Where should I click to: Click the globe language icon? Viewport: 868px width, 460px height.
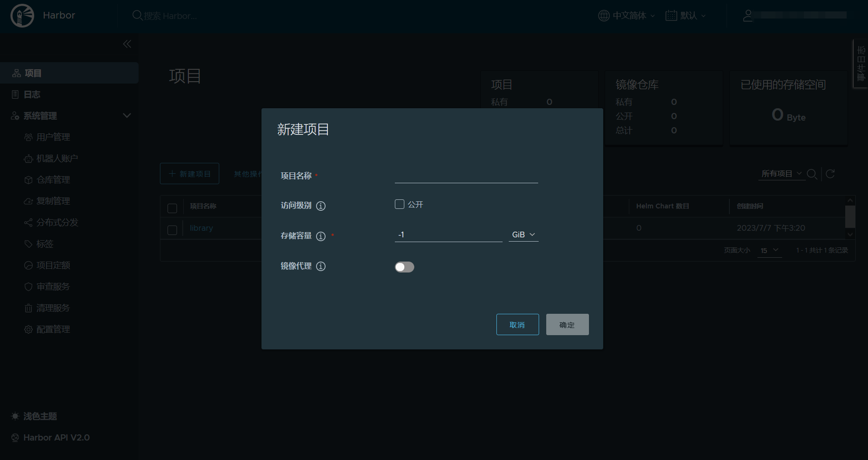(x=604, y=16)
